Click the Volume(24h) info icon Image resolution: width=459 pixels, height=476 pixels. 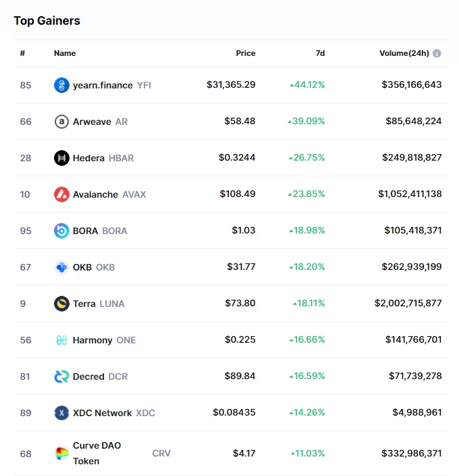pyautogui.click(x=437, y=53)
